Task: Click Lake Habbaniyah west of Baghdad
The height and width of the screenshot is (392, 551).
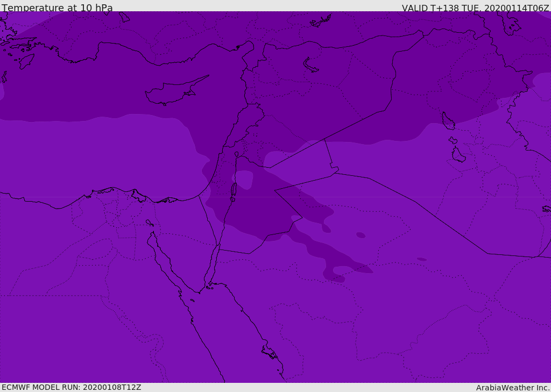Action: point(453,140)
